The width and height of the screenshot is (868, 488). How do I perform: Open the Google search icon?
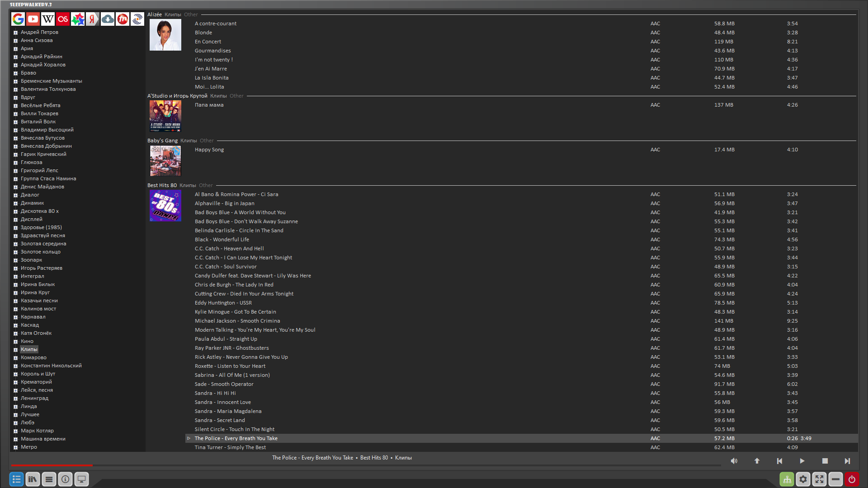coord(18,19)
